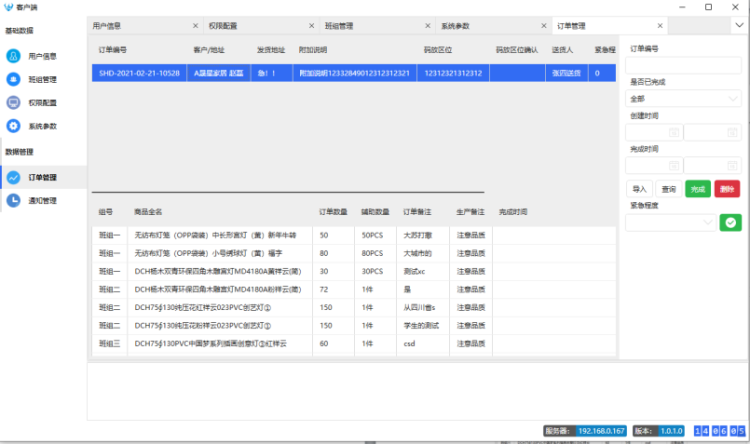This screenshot has height=444, width=750.
Task: Open 通知管理 clock icon
Action: (14, 200)
